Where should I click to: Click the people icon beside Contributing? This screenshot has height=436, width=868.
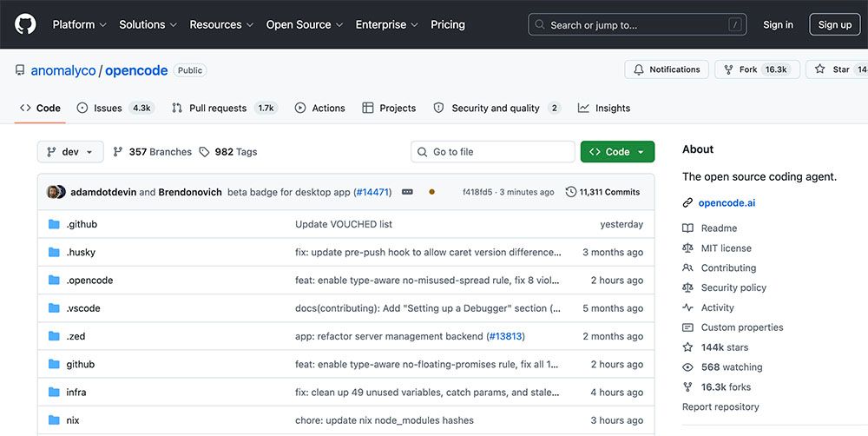(x=687, y=268)
